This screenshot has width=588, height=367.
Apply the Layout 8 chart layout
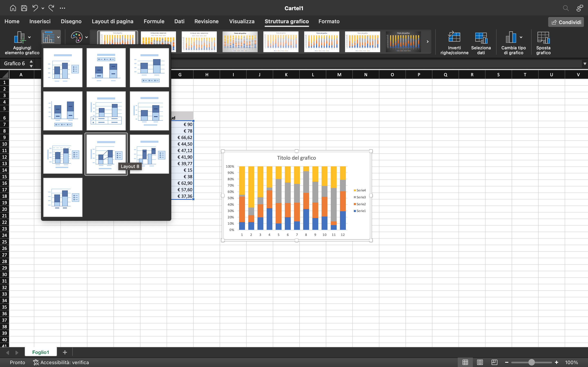(106, 154)
